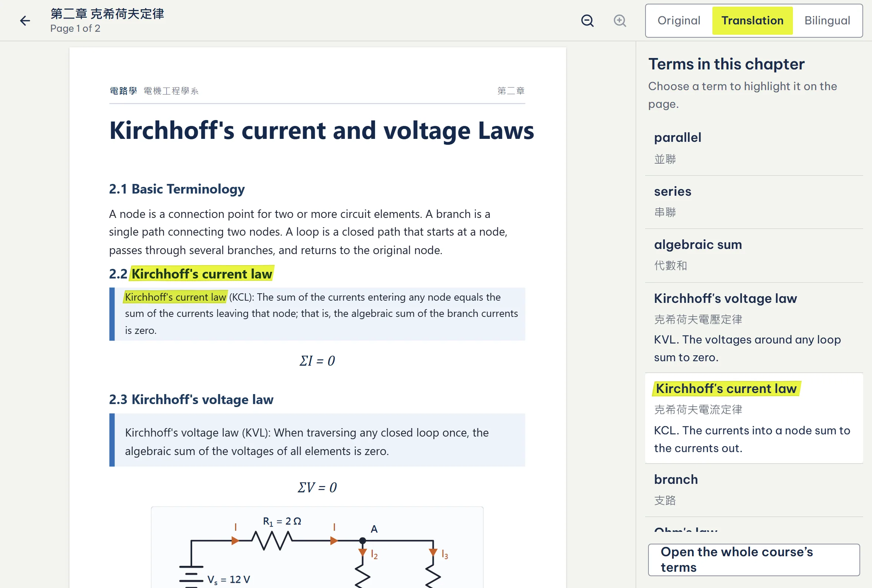Image resolution: width=872 pixels, height=588 pixels.
Task: Click the 第二章 label in page header
Action: [511, 91]
